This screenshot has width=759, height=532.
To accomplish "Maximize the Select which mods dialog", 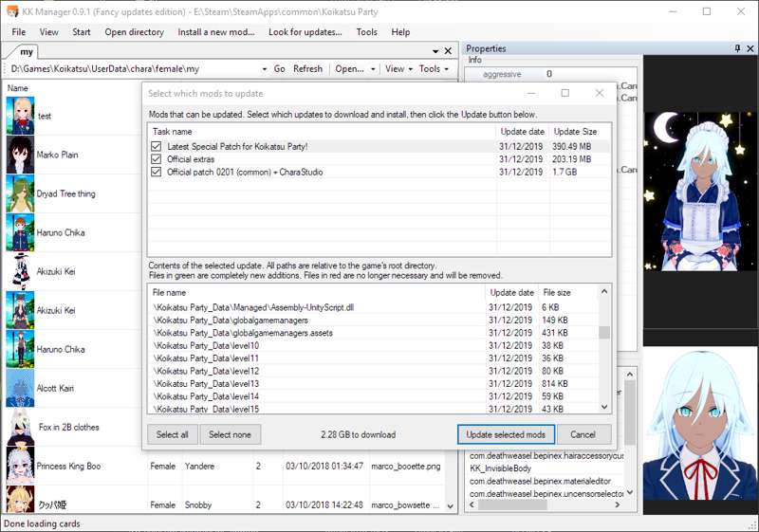I will [x=565, y=93].
